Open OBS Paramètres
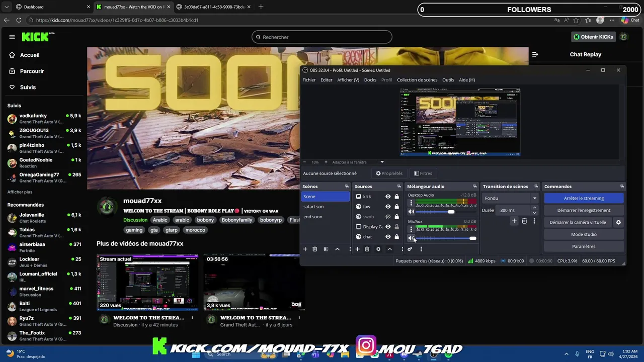The height and width of the screenshot is (362, 644). click(x=584, y=246)
